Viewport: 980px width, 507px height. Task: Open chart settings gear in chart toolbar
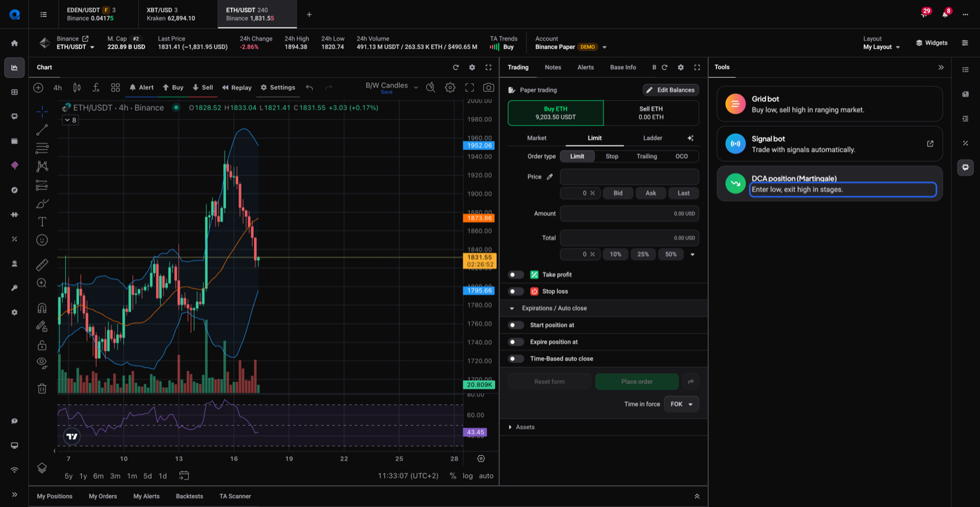pyautogui.click(x=450, y=88)
